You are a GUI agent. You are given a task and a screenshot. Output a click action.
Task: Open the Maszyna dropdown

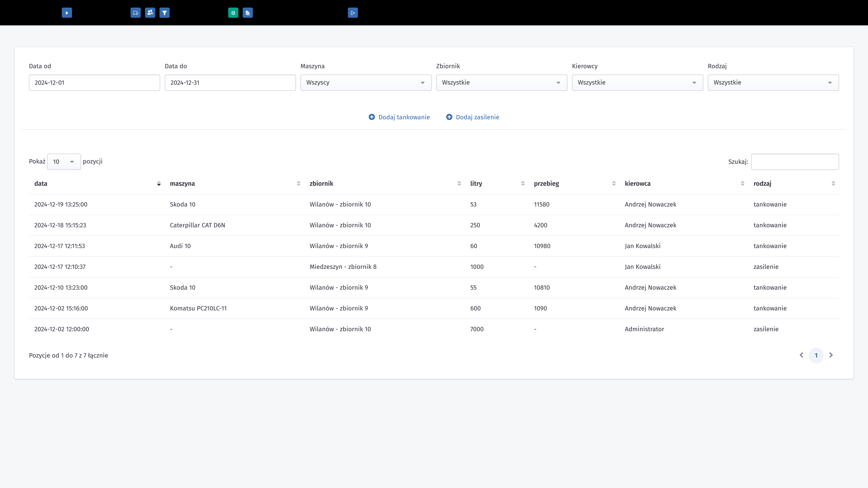pos(366,82)
